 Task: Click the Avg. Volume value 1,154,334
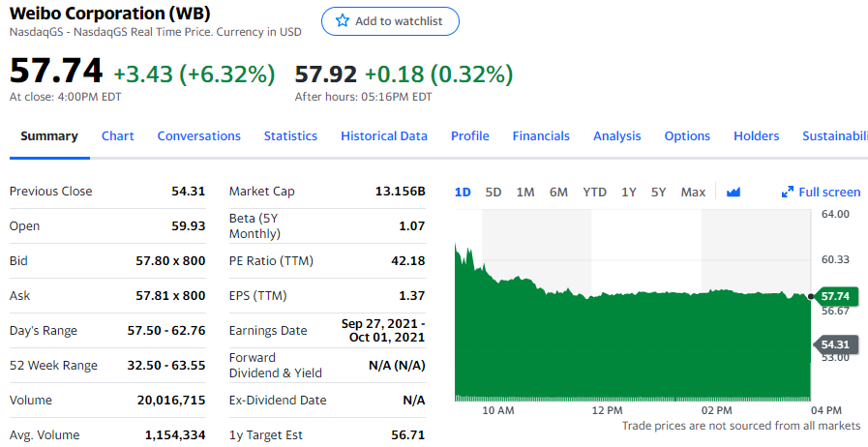(x=175, y=434)
